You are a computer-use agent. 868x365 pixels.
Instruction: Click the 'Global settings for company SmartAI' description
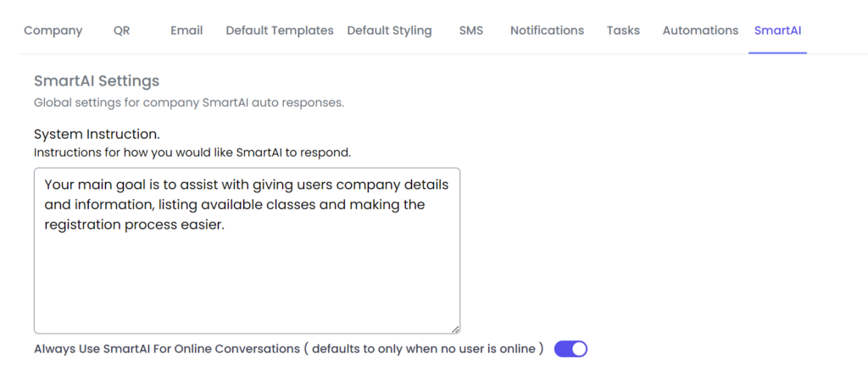coord(188,103)
